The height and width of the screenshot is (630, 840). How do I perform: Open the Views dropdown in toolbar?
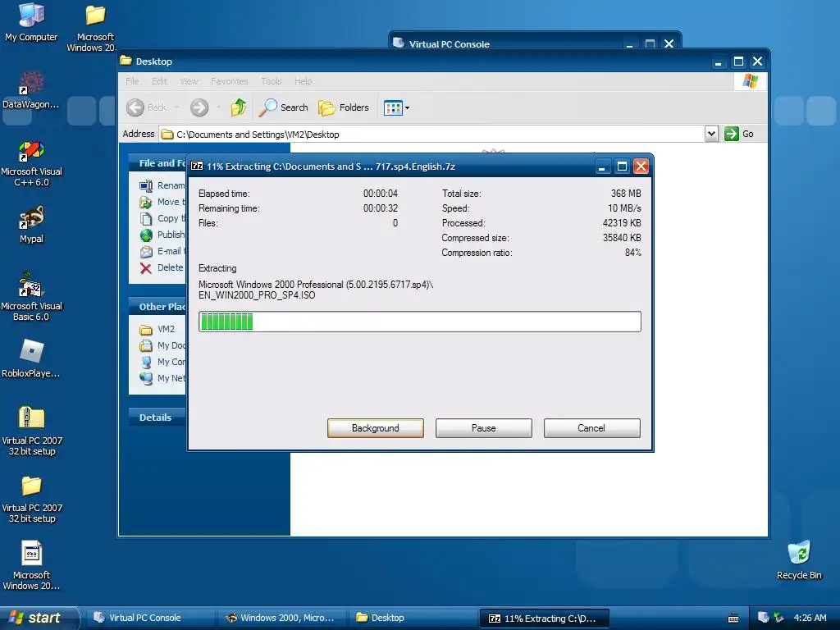pos(396,107)
